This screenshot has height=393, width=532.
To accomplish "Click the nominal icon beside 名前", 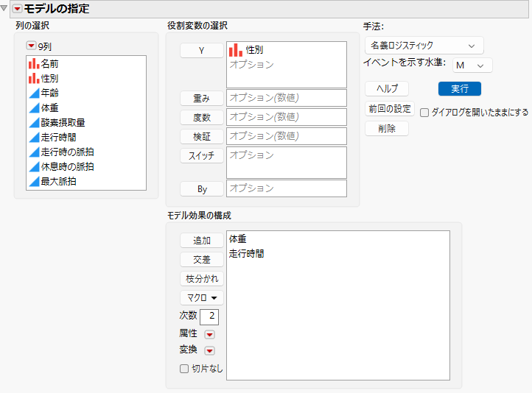I will [x=34, y=64].
